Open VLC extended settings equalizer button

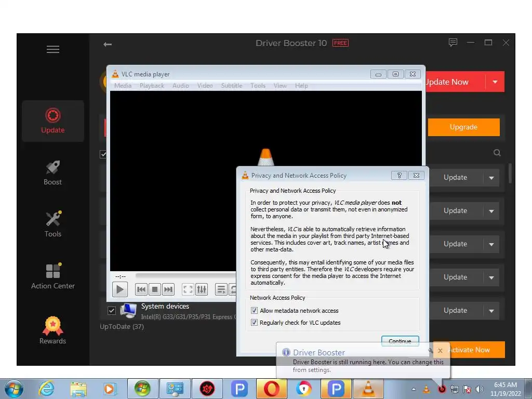202,289
